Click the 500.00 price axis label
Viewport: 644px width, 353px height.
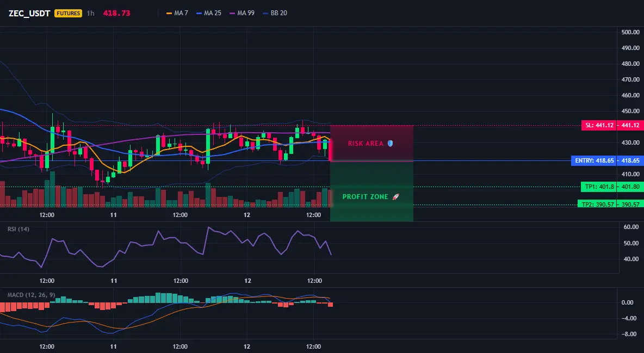(x=630, y=32)
